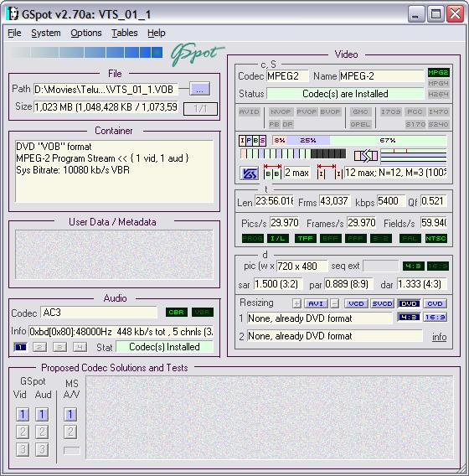469x476 pixels.
Task: Click the blue gradient progress bar
Action: tap(86, 53)
